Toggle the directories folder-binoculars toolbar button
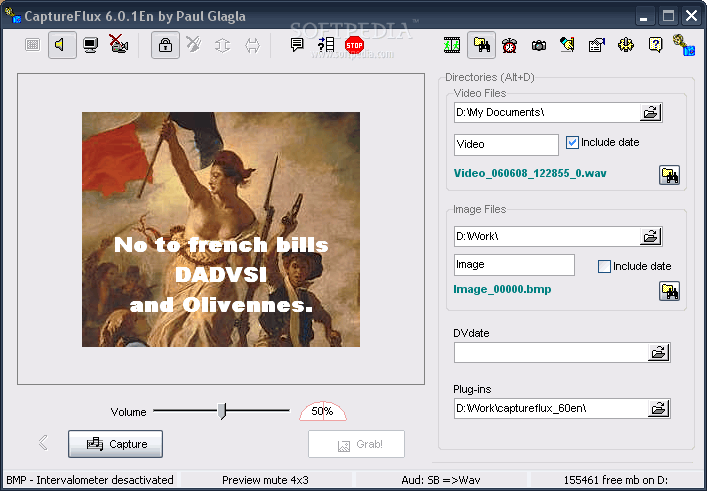The image size is (707, 491). [x=482, y=45]
